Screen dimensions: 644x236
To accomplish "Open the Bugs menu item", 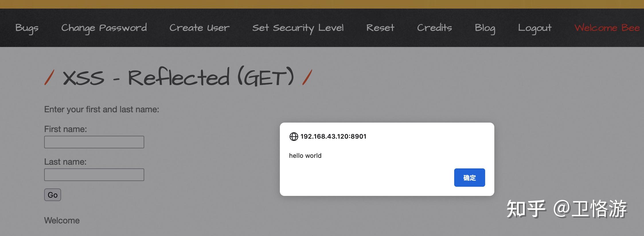I will pyautogui.click(x=27, y=28).
